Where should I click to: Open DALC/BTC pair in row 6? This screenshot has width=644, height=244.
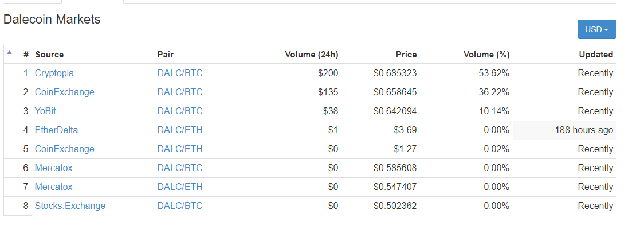point(180,168)
